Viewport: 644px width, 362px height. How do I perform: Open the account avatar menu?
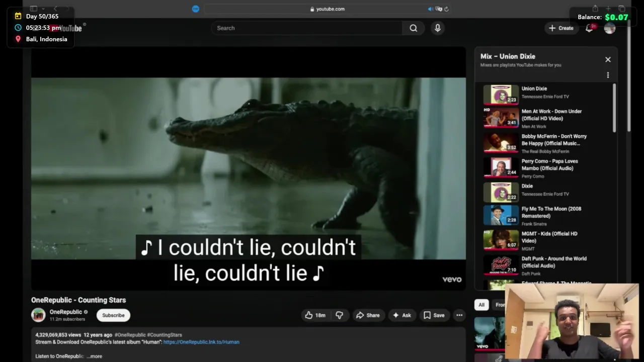pos(610,28)
